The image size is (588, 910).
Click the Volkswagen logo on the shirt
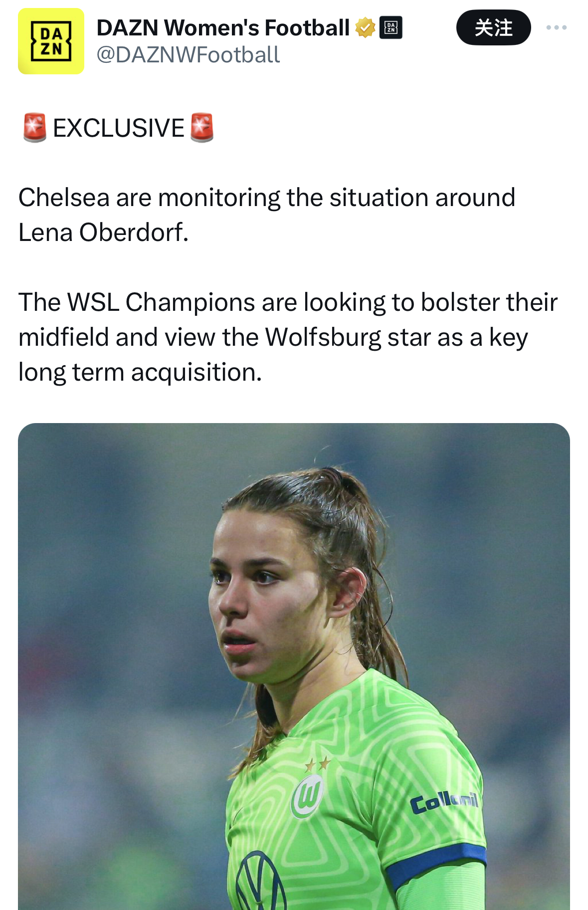[259, 883]
